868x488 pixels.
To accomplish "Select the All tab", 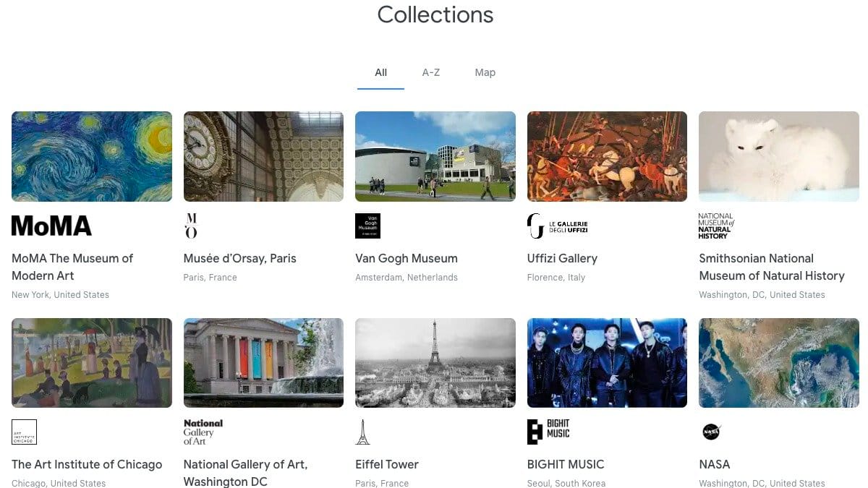I will point(380,72).
